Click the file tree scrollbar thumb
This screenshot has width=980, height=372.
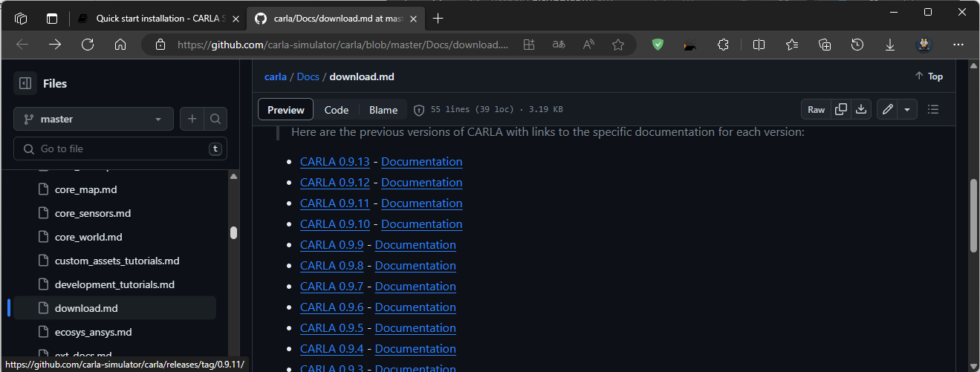pyautogui.click(x=233, y=232)
